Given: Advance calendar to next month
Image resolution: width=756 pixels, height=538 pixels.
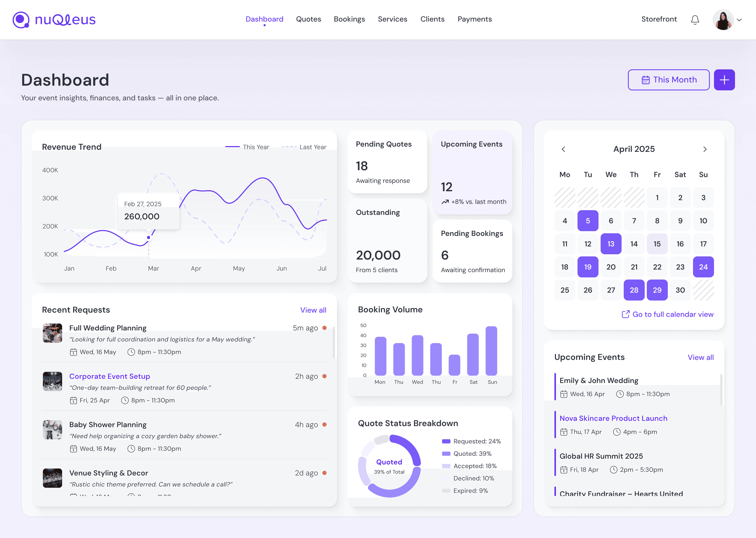Looking at the screenshot, I should coord(705,149).
